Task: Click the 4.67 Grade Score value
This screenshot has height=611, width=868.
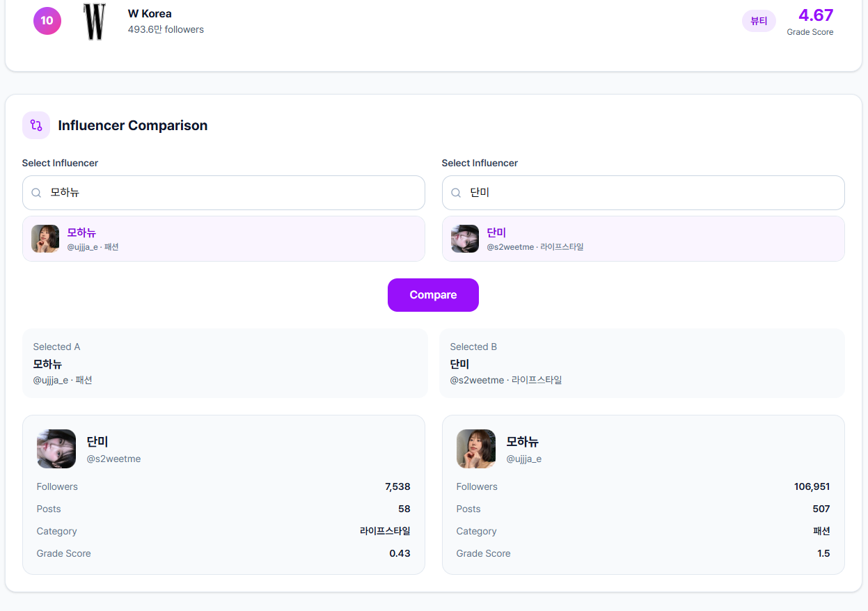Action: (x=816, y=15)
